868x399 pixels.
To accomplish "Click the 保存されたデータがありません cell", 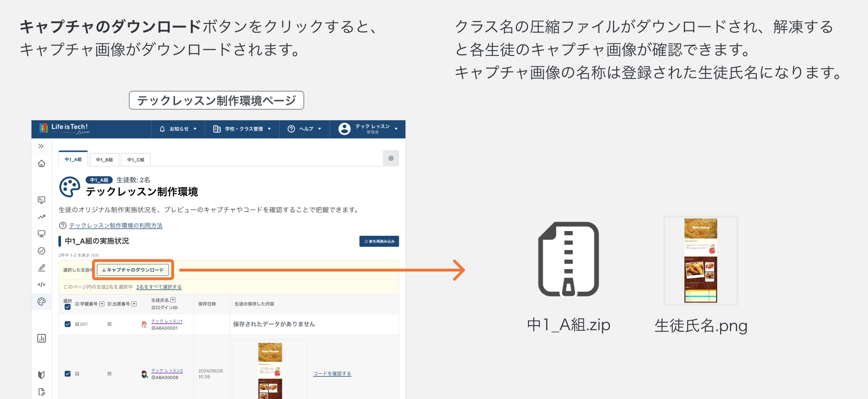I will [x=274, y=324].
